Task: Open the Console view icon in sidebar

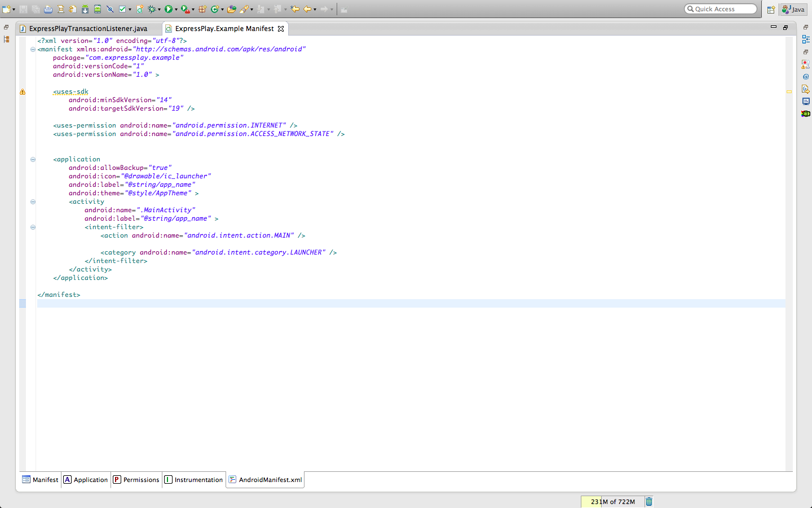Action: [x=805, y=102]
